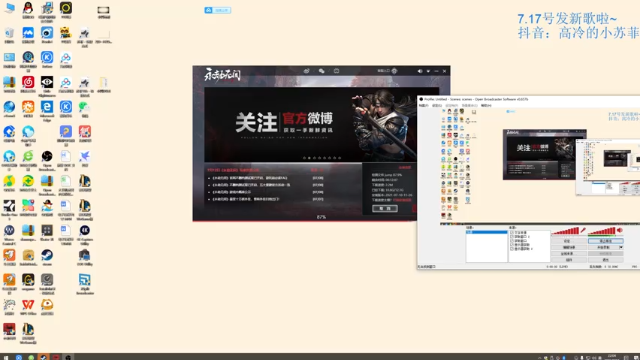Launch WeGame desktop shortcut
The width and height of the screenshot is (640, 360).
point(28,282)
